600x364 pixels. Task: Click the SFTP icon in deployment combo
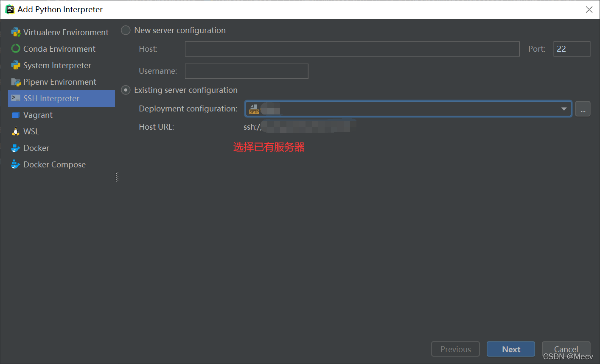254,109
